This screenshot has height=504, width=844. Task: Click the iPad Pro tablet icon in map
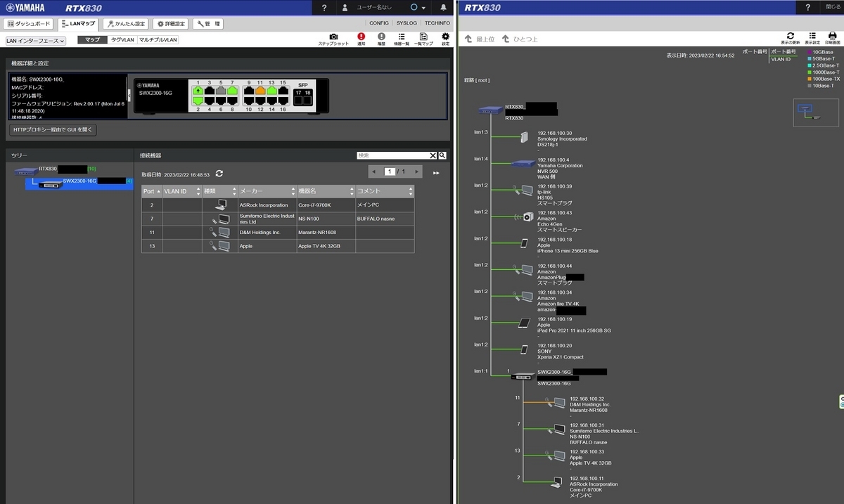(524, 323)
